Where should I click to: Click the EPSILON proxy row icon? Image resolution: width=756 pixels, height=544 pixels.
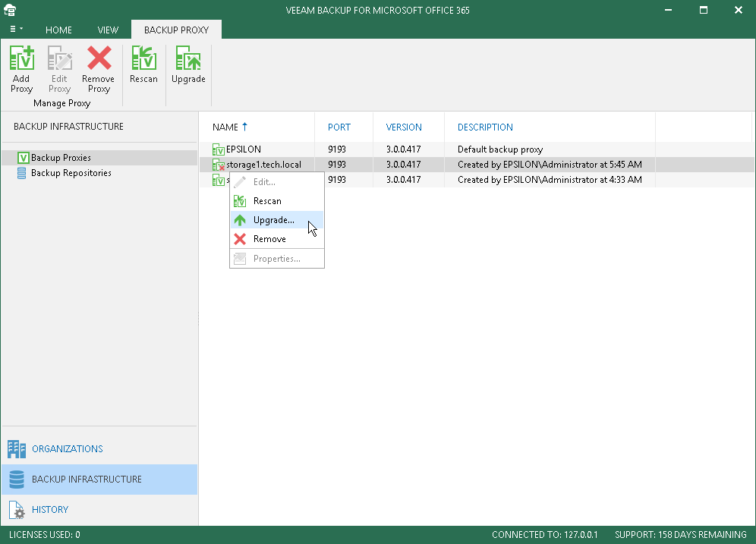pos(219,150)
